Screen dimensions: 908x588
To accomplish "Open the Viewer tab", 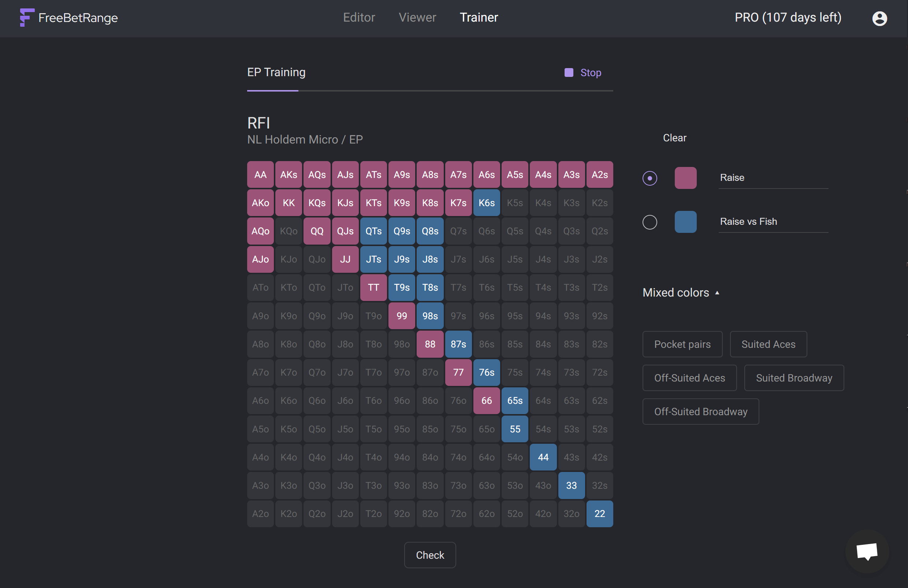I will [417, 18].
